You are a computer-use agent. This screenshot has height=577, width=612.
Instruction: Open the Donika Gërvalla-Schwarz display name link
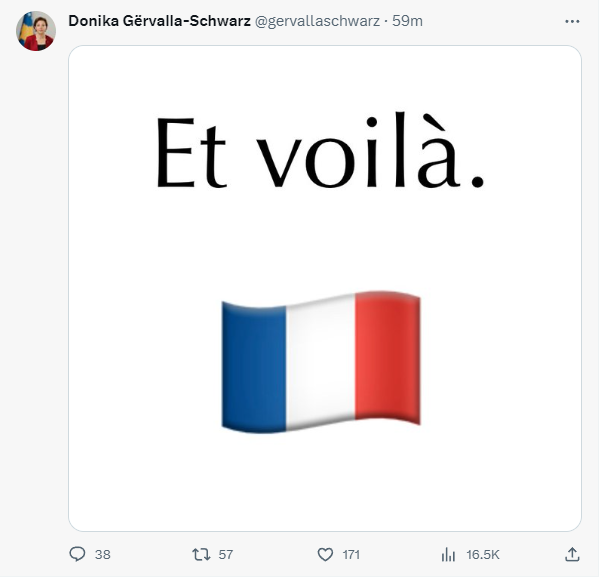(159, 21)
